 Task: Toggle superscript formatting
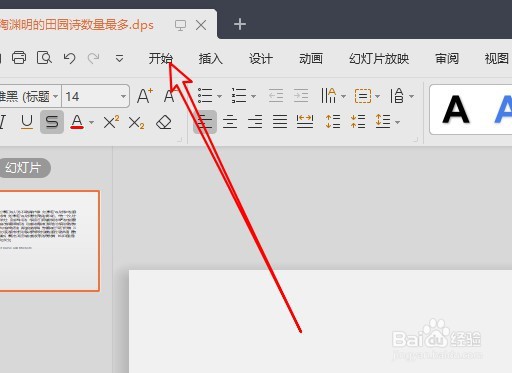pos(111,122)
